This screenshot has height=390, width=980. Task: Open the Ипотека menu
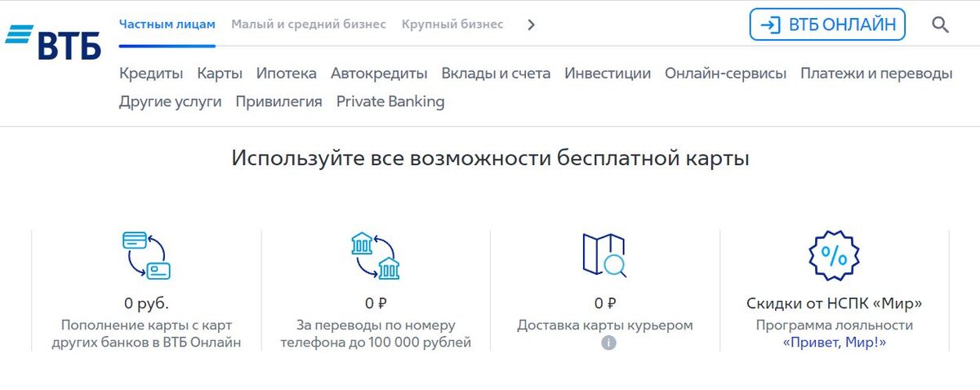point(287,74)
